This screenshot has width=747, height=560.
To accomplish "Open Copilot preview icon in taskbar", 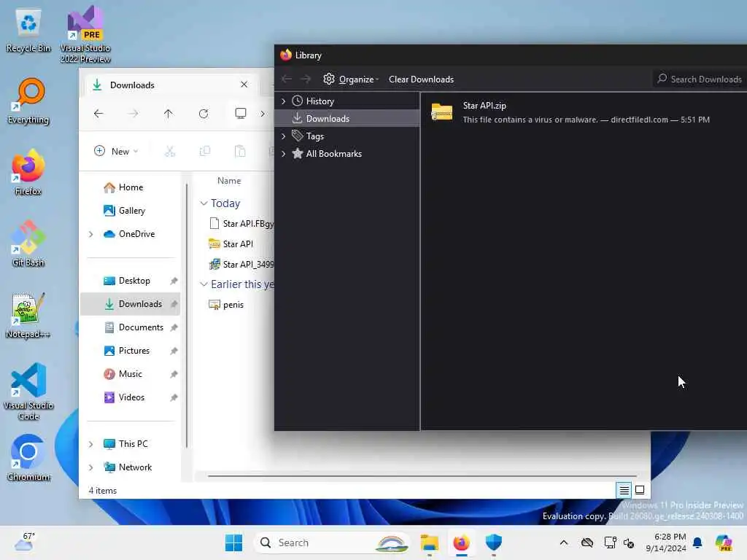I will click(x=724, y=542).
